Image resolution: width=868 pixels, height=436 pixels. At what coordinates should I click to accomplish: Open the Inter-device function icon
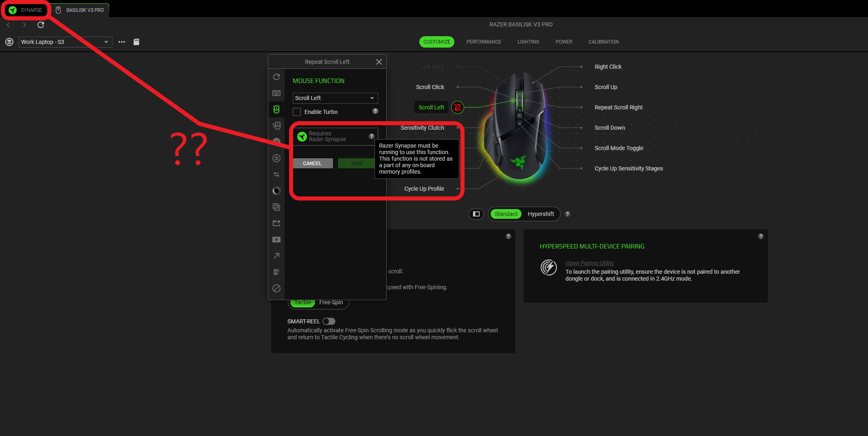(276, 158)
